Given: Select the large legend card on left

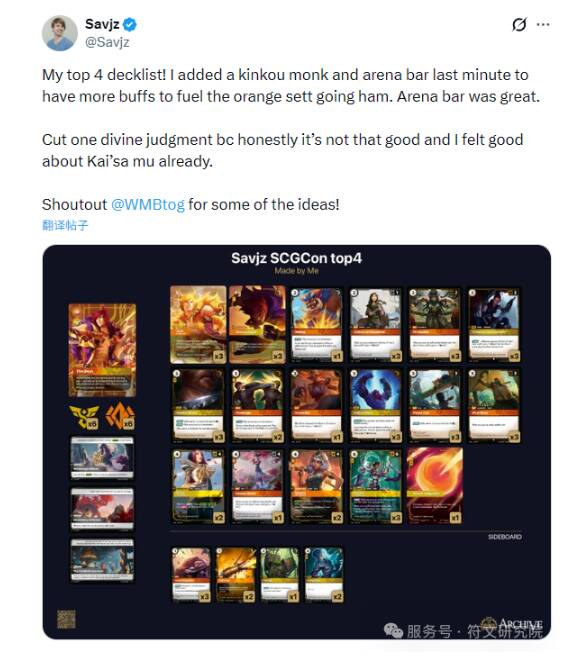Looking at the screenshot, I should point(102,350).
